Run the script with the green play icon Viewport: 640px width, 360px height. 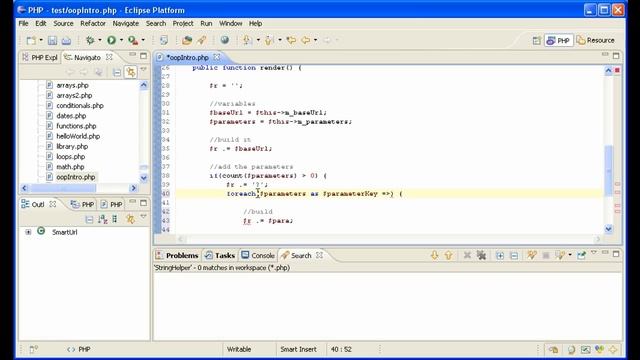click(111, 40)
